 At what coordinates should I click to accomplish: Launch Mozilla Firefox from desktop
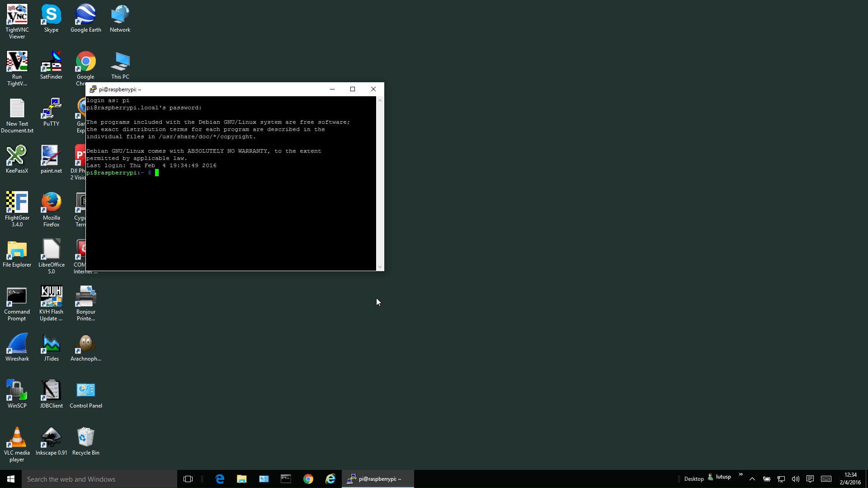click(x=52, y=203)
